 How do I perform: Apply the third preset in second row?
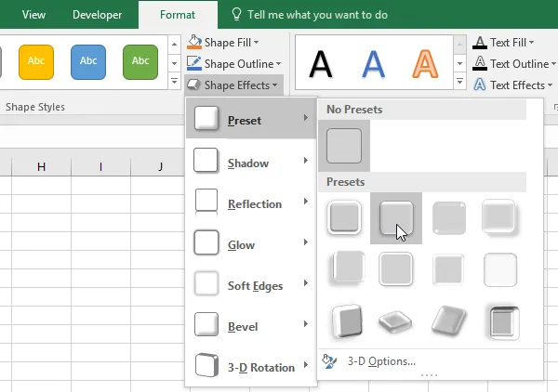[448, 269]
